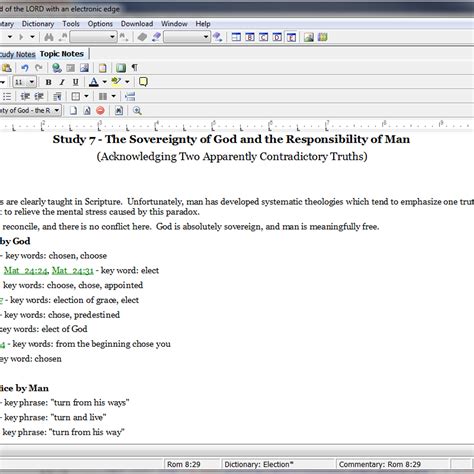Show the Commentary window layout (C)

[264, 37]
